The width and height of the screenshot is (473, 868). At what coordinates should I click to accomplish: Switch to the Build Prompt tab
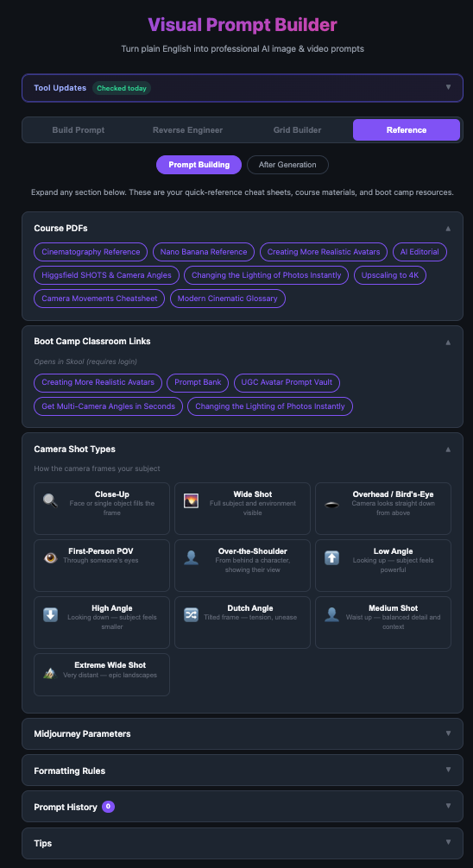pyautogui.click(x=79, y=130)
